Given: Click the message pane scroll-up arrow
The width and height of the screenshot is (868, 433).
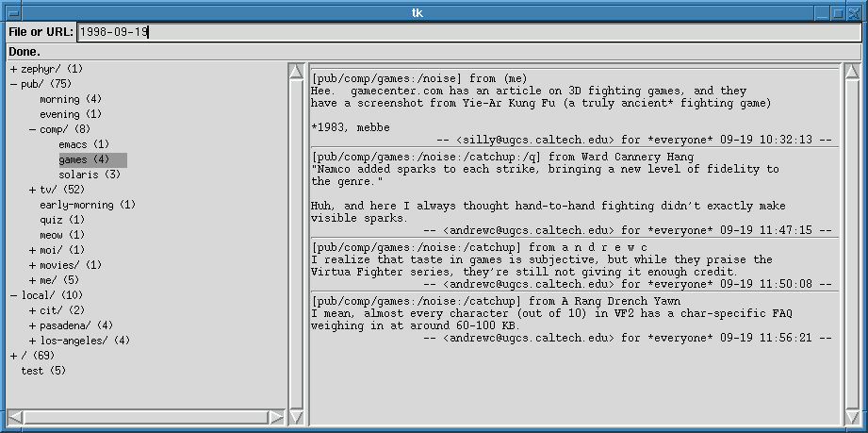Looking at the screenshot, I should pos(853,71).
